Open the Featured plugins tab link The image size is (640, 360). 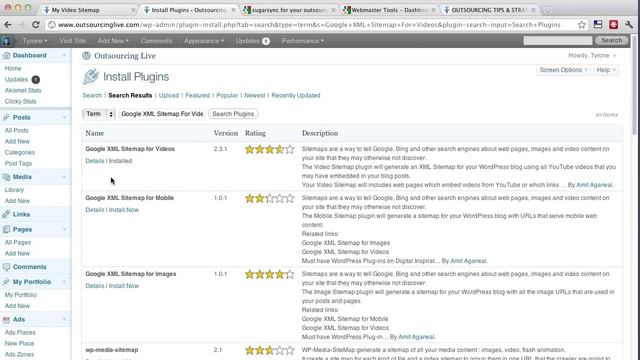tap(198, 96)
